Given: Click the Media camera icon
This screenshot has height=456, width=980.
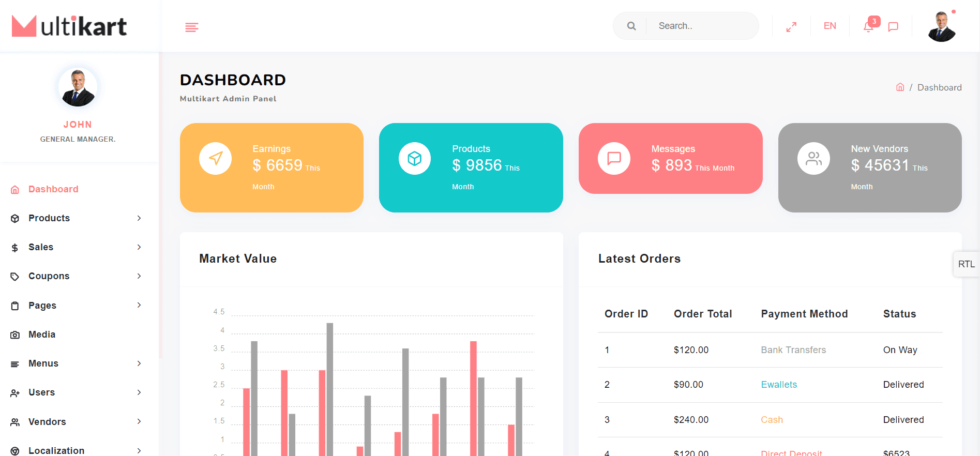Looking at the screenshot, I should pyautogui.click(x=15, y=335).
